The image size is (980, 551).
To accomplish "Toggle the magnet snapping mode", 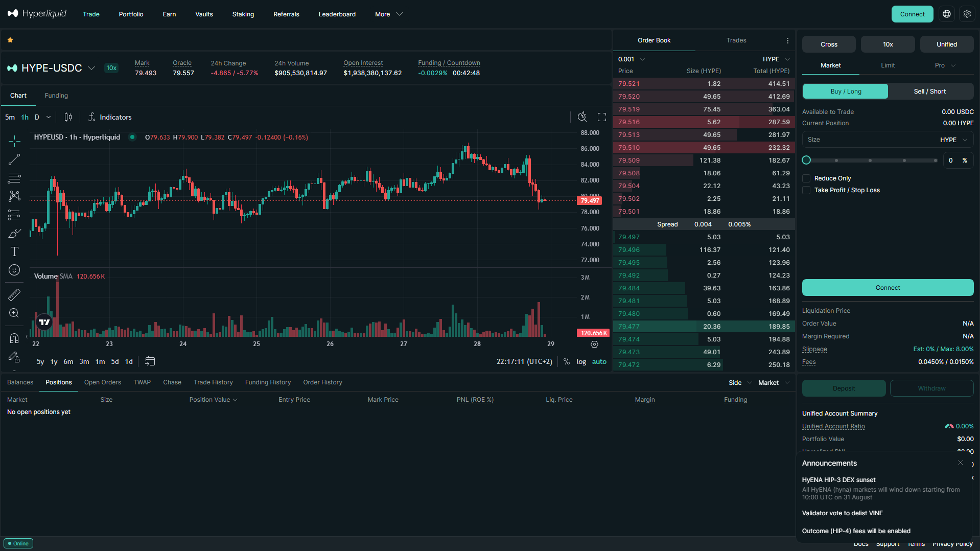I will click(x=14, y=338).
